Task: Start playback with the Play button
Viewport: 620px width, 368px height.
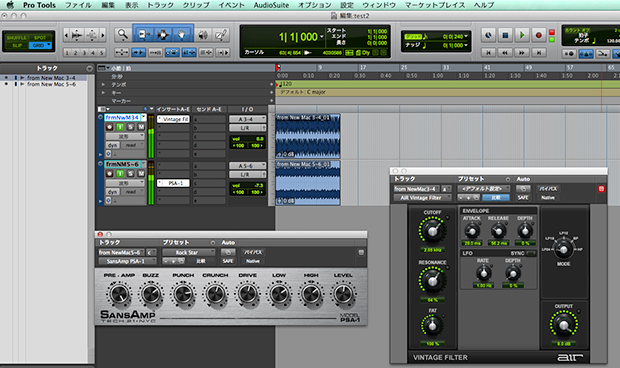Action: tap(522, 35)
